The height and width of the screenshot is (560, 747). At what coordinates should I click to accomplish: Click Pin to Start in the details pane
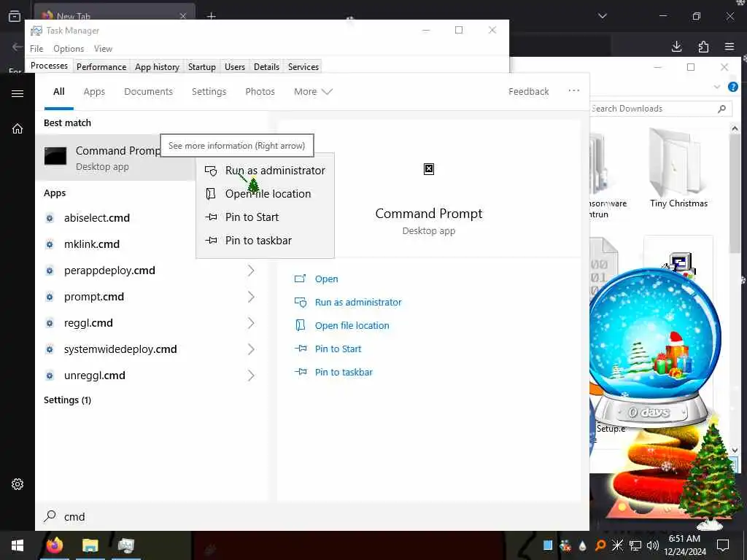[338, 349]
